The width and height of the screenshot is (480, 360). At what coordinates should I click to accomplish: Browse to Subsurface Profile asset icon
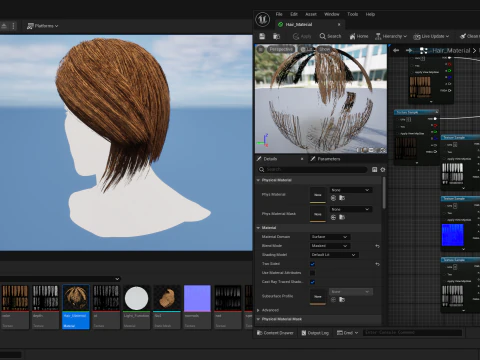(x=342, y=300)
